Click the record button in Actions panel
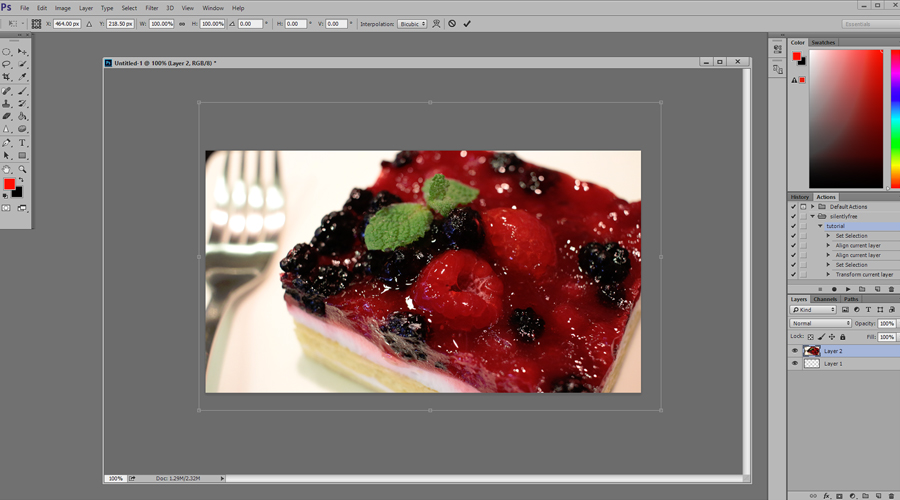The image size is (900, 500). [834, 289]
